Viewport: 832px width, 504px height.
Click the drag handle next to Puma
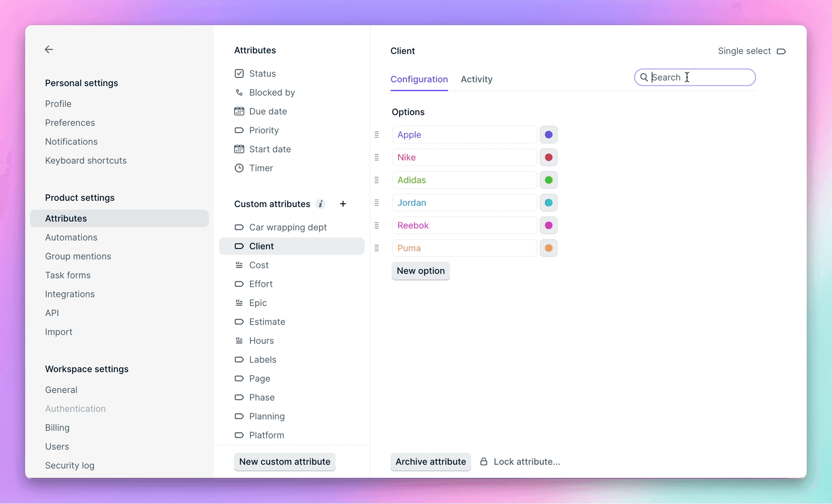coord(377,248)
